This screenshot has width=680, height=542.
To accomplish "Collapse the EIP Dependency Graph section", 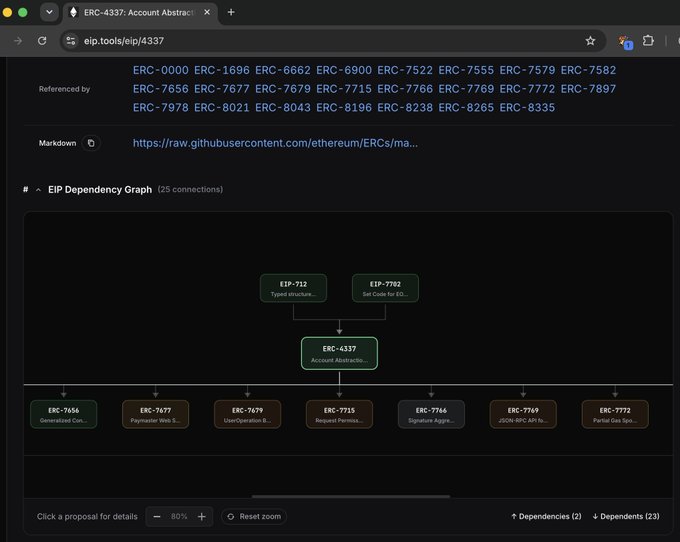I will [x=39, y=189].
